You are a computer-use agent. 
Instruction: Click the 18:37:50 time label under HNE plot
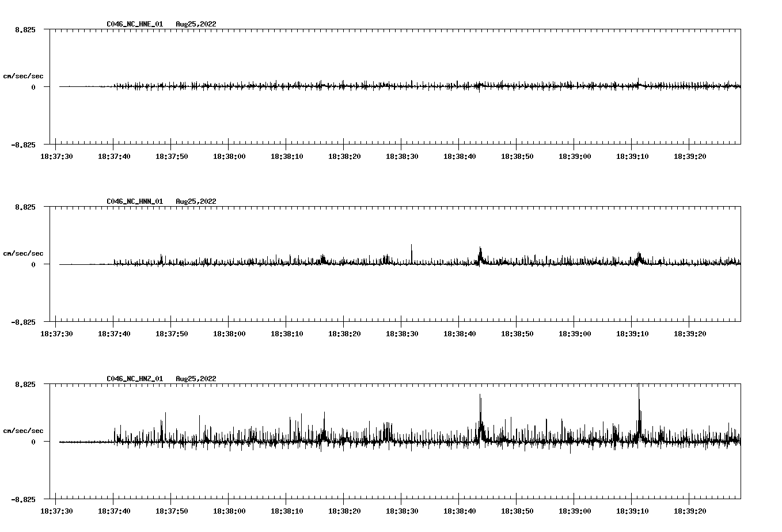tap(172, 156)
